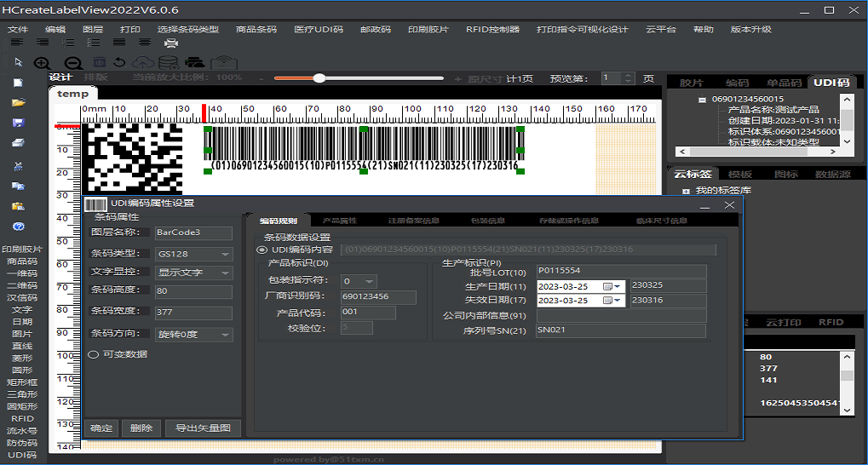Image resolution: width=868 pixels, height=465 pixels.
Task: Click the zoom out magnifier icon
Action: [x=72, y=62]
